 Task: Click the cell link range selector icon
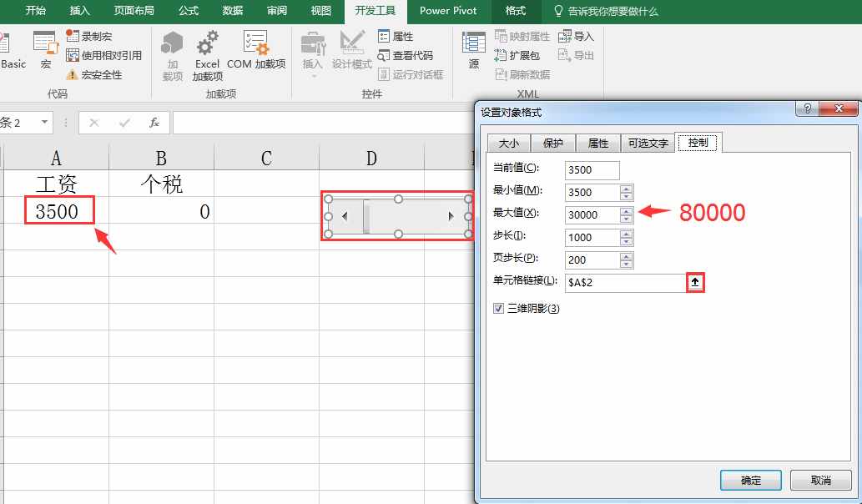tap(695, 282)
